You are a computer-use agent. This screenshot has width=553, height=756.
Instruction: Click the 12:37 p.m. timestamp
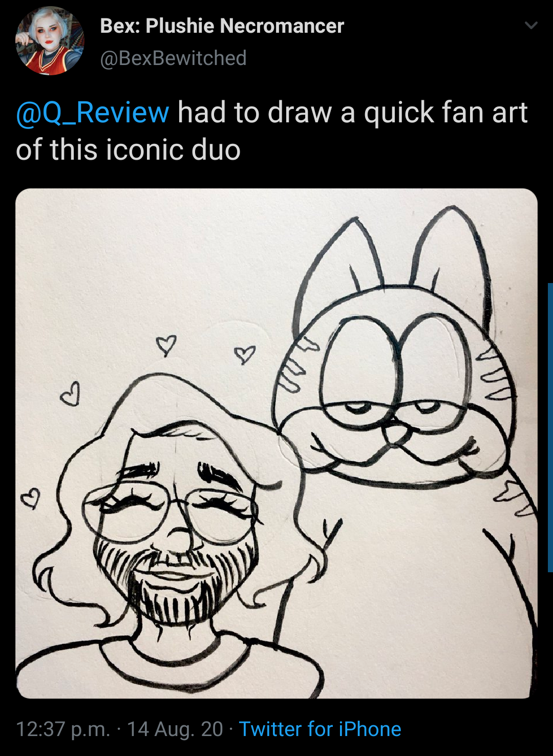63,729
